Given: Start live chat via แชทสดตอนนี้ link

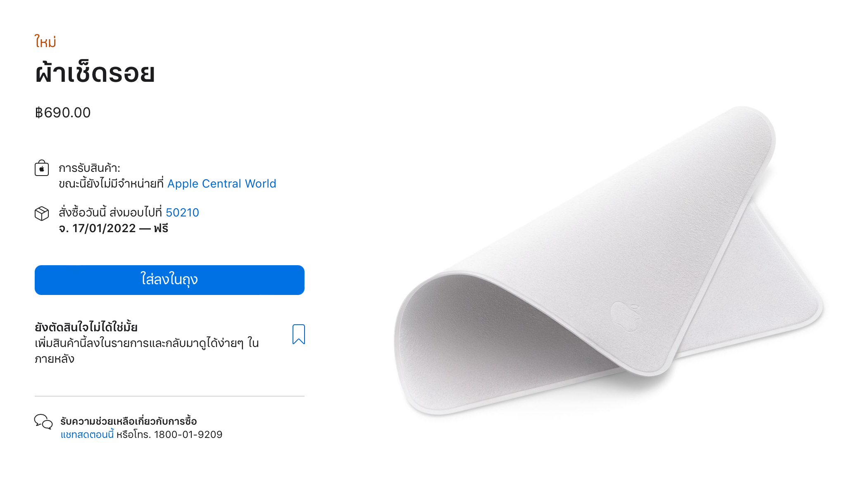Looking at the screenshot, I should click(87, 434).
